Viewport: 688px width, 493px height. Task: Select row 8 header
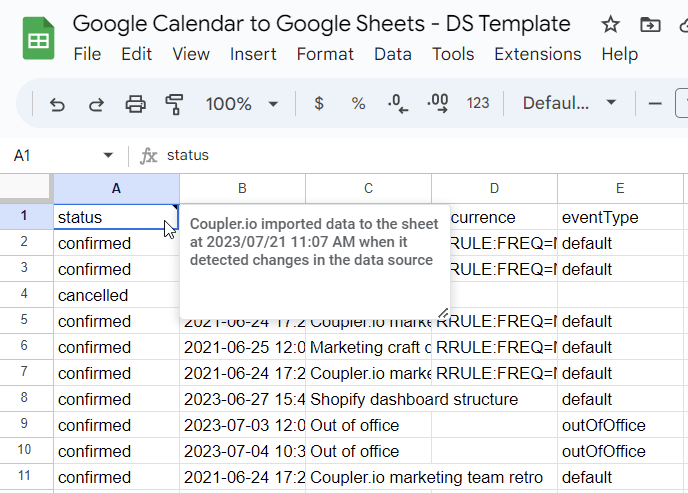[24, 398]
